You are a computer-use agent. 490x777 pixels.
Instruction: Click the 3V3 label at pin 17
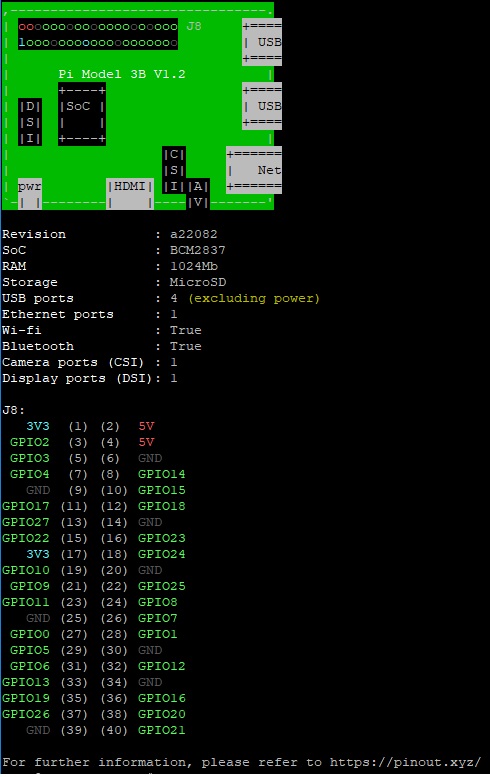(38, 554)
